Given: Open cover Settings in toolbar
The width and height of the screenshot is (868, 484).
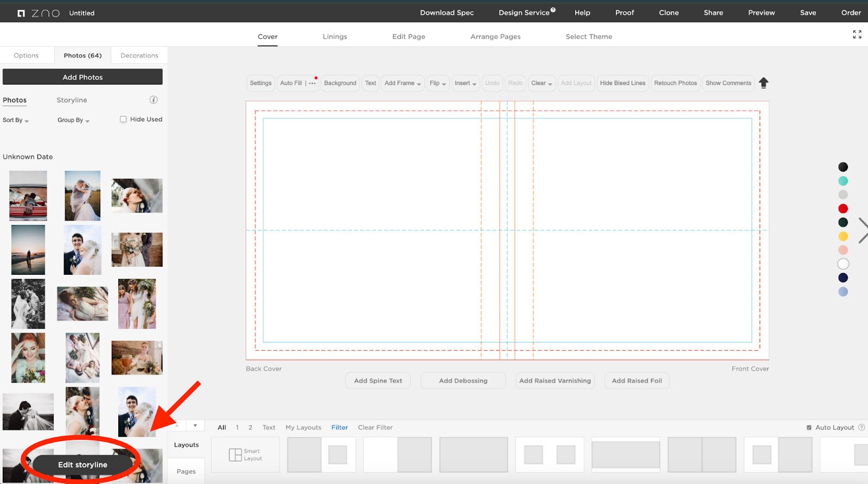Looking at the screenshot, I should point(260,83).
